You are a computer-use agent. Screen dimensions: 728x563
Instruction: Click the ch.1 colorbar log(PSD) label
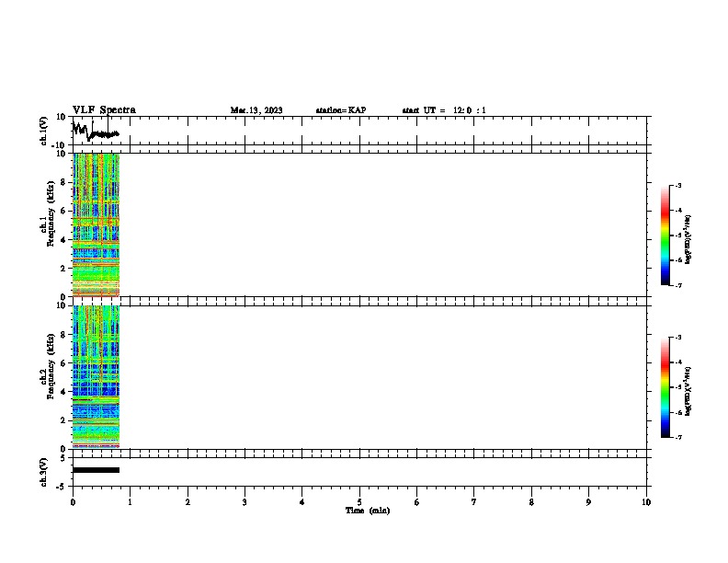pyautogui.click(x=688, y=239)
